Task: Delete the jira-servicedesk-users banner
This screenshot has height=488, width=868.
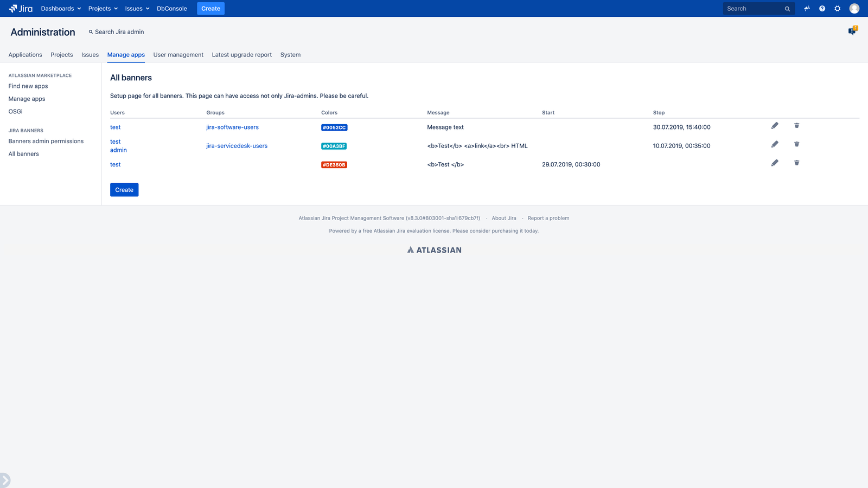Action: [x=796, y=144]
